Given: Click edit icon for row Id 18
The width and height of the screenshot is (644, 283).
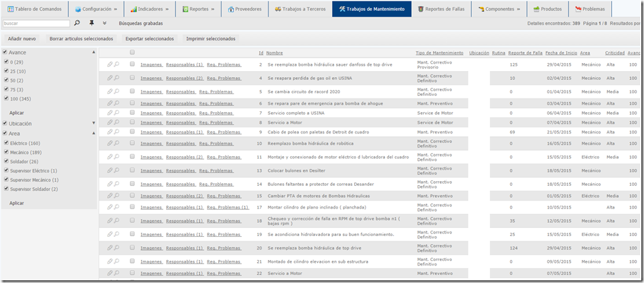Looking at the screenshot, I should (x=110, y=221).
